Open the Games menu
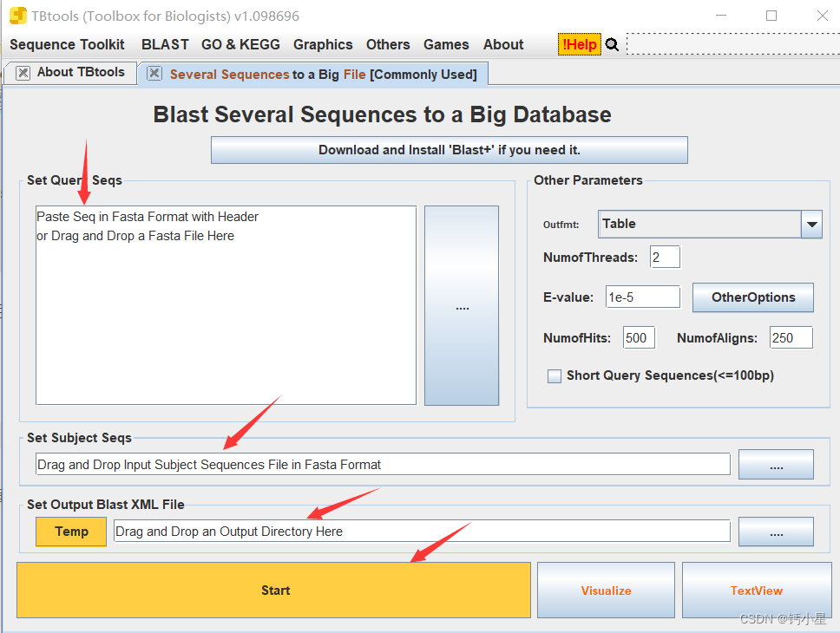This screenshot has width=840, height=633. point(446,44)
